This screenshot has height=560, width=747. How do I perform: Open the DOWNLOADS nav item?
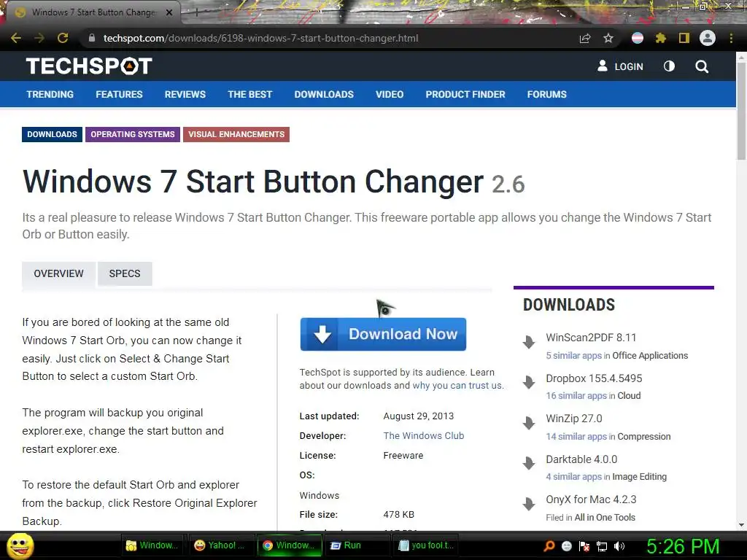[x=324, y=94]
